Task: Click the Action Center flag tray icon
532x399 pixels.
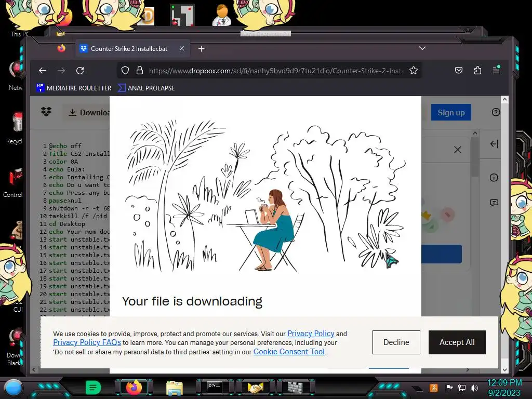Action: click(x=449, y=388)
